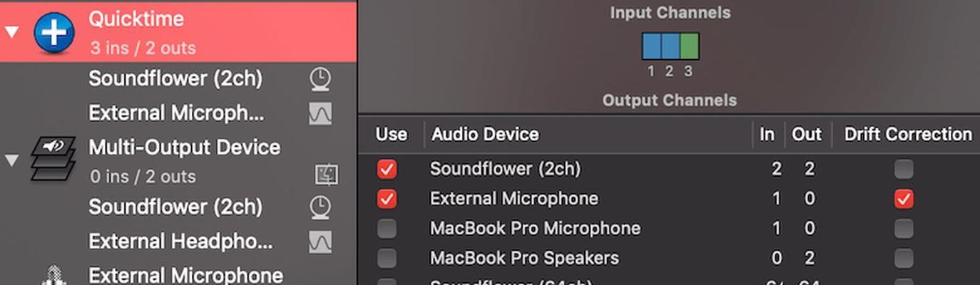The height and width of the screenshot is (285, 980).
Task: Enable Use for MacBook Pro Speakers
Action: click(387, 258)
